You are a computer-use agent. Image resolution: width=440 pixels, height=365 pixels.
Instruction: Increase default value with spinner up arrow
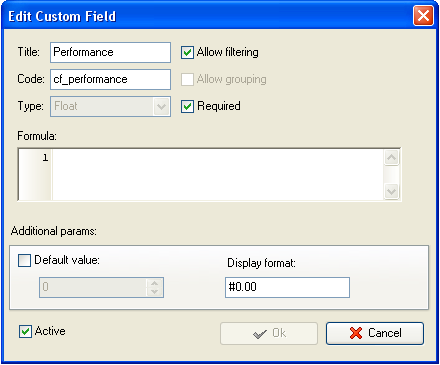pos(154,283)
